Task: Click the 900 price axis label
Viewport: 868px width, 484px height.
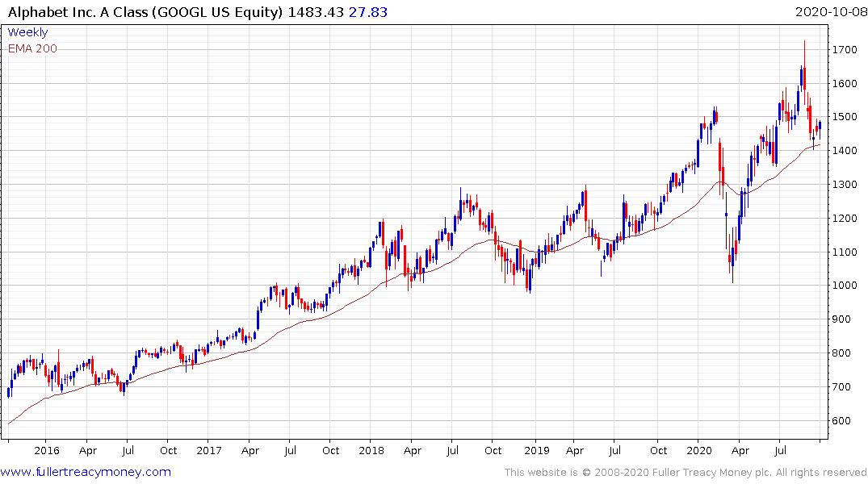Action: pos(841,319)
